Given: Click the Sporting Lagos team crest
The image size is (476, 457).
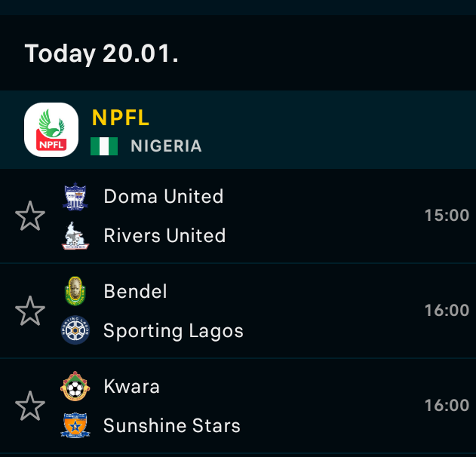Looking at the screenshot, I should coord(75,331).
